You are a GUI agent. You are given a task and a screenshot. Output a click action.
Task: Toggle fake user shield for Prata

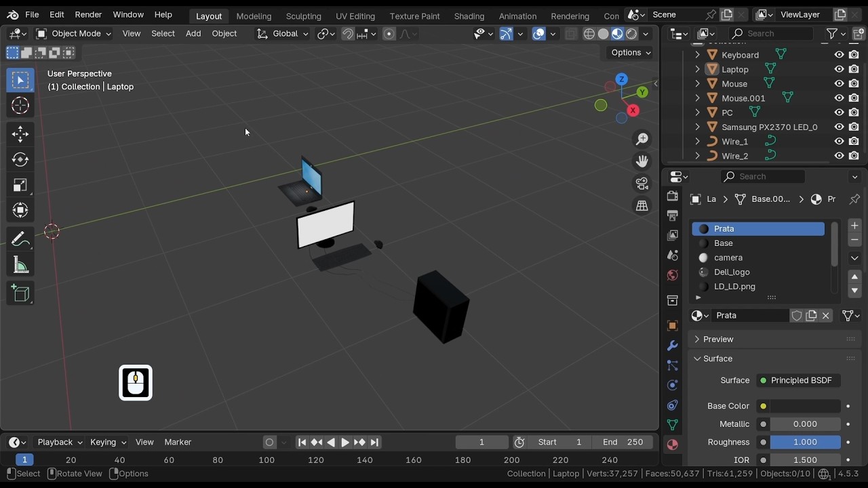(797, 316)
